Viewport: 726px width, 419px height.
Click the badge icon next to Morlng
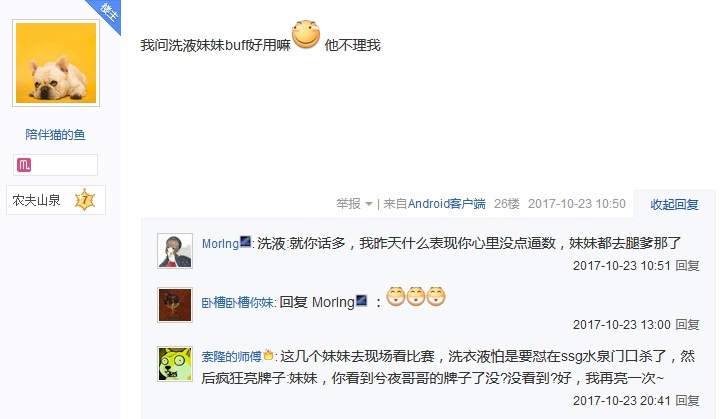245,242
